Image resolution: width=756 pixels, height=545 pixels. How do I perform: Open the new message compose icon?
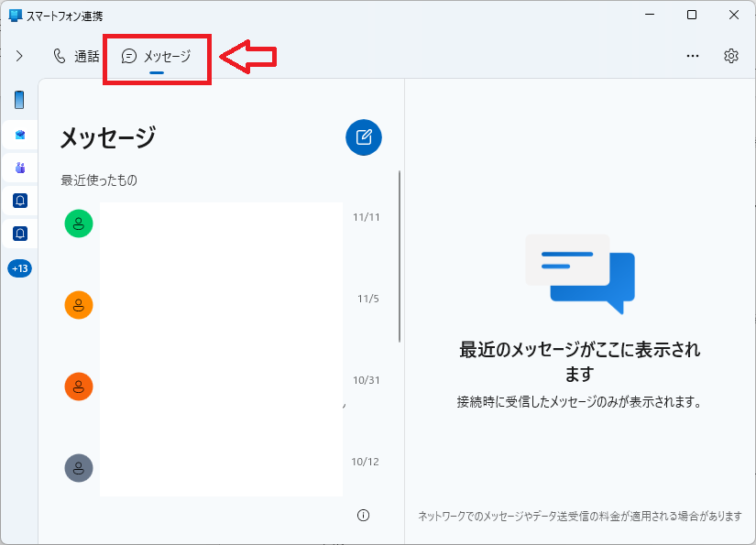(x=363, y=137)
